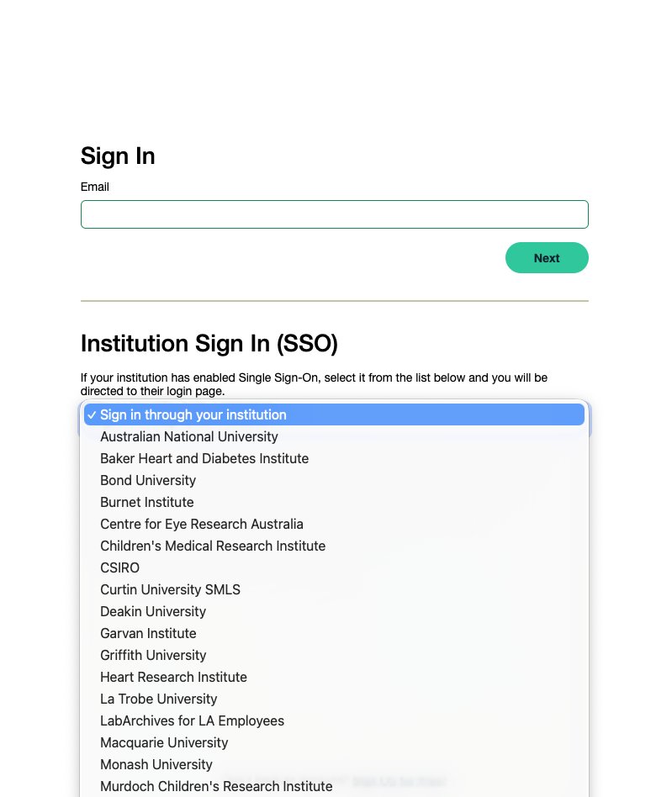Select 'Sign in through your institution' option

(193, 414)
